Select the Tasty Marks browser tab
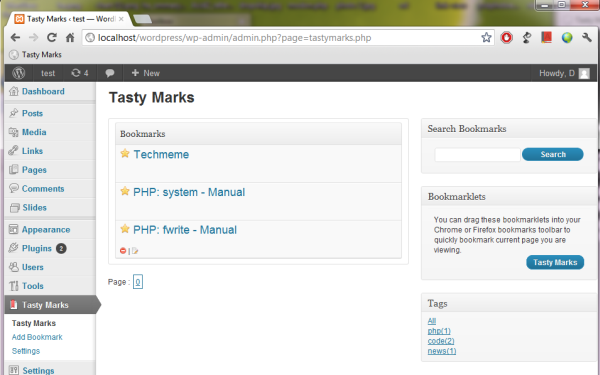This screenshot has height=375, width=600. pos(69,19)
